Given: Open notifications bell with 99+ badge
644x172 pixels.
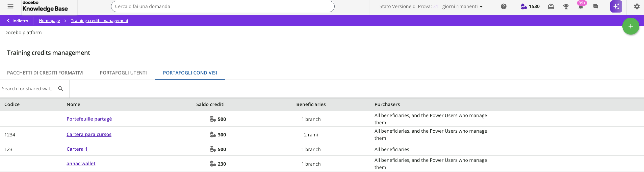Looking at the screenshot, I should click(581, 7).
